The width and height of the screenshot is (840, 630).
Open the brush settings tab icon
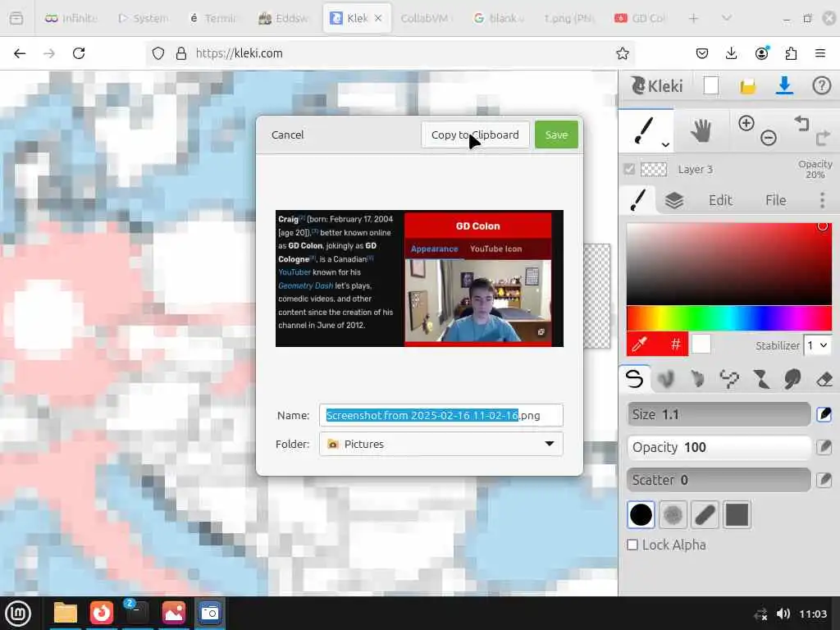pyautogui.click(x=638, y=200)
